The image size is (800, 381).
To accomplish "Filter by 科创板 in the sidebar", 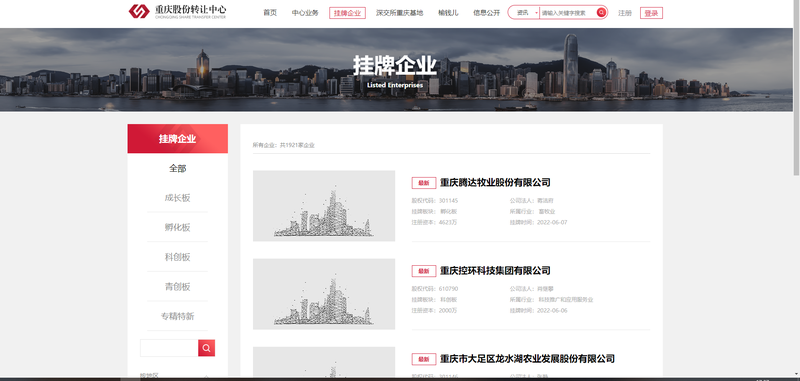I will [178, 257].
